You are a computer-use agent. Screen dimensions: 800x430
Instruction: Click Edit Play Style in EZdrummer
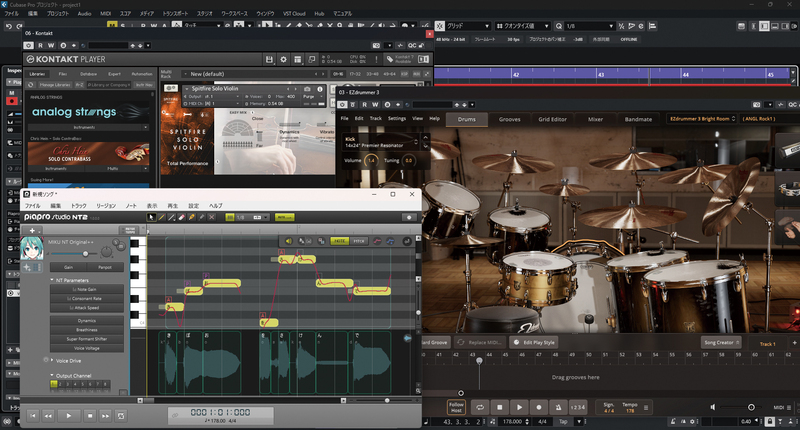pos(533,342)
